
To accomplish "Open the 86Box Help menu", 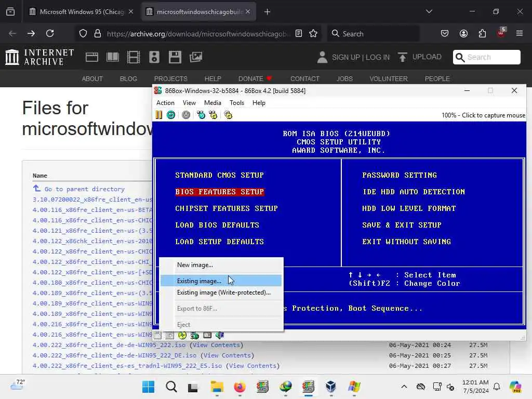I will click(259, 103).
